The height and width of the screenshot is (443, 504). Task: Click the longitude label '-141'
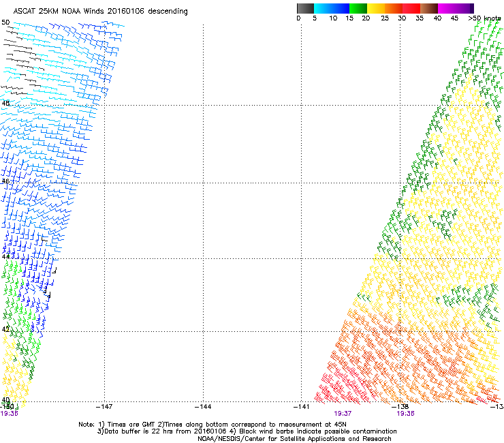[302, 407]
